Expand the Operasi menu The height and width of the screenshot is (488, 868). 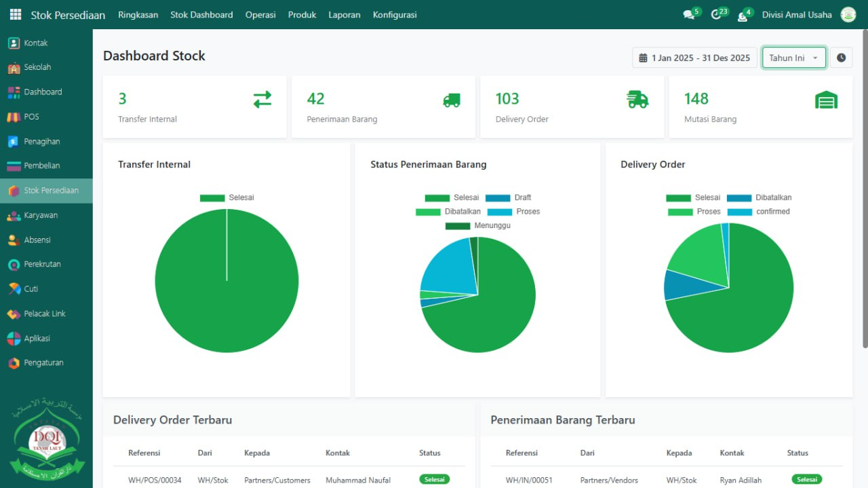pyautogui.click(x=260, y=14)
